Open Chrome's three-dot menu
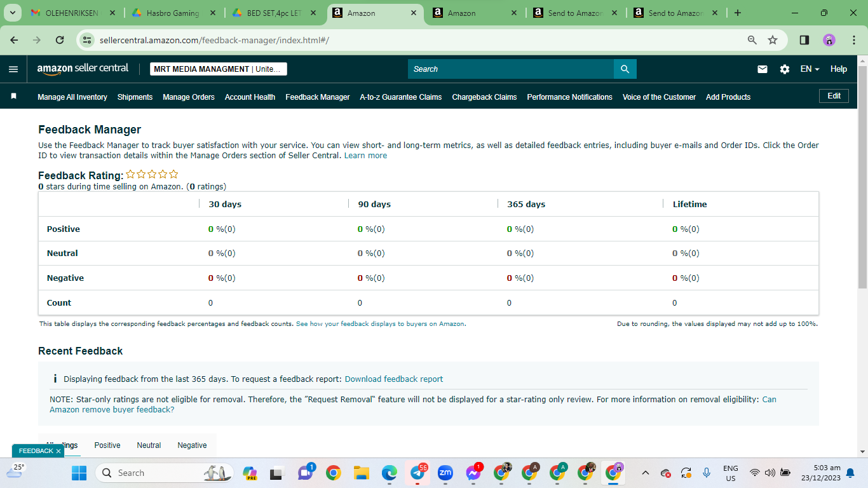The width and height of the screenshot is (868, 488). tap(853, 40)
